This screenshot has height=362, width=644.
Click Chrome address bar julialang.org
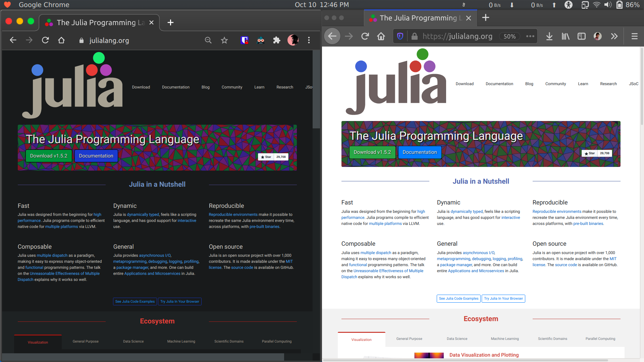click(109, 41)
